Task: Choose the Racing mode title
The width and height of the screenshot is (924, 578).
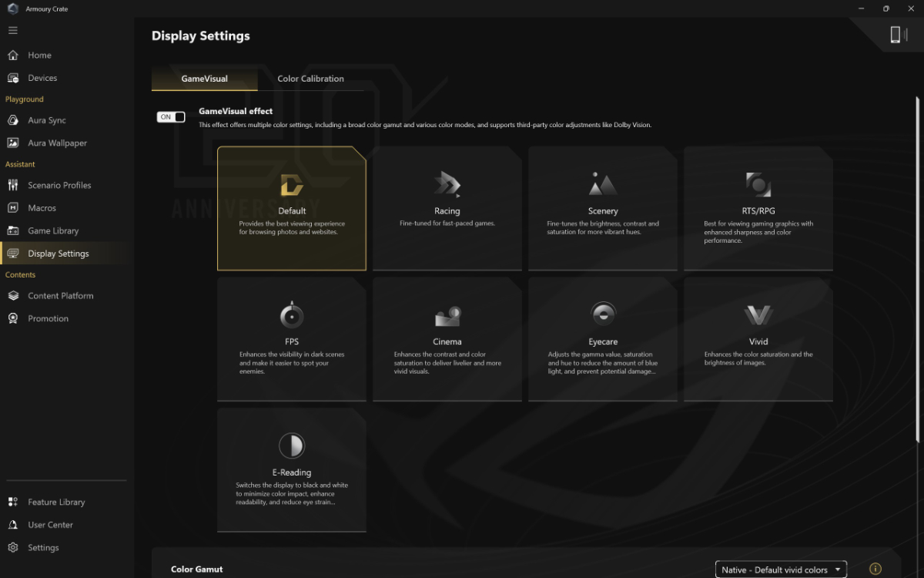Action: (447, 211)
